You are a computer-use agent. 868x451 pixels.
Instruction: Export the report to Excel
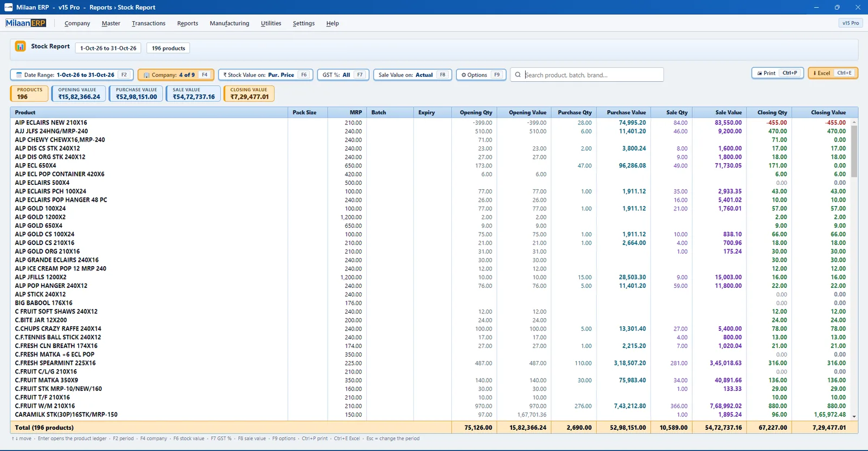pyautogui.click(x=833, y=73)
